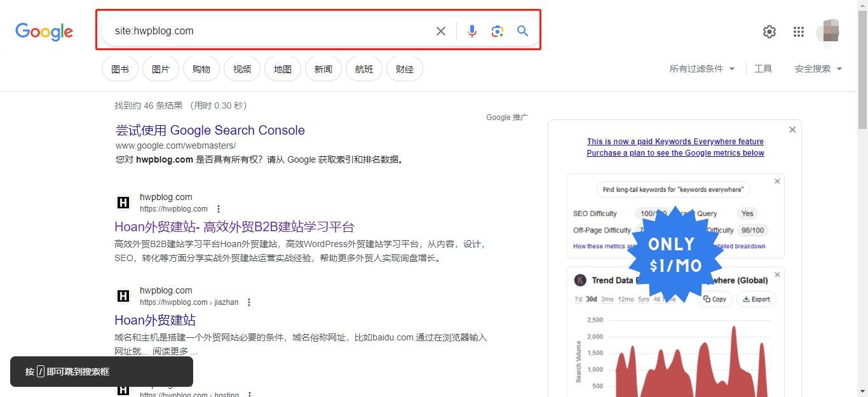Click the 找到约 46 条结果 text
This screenshot has width=868, height=397.
pos(149,105)
